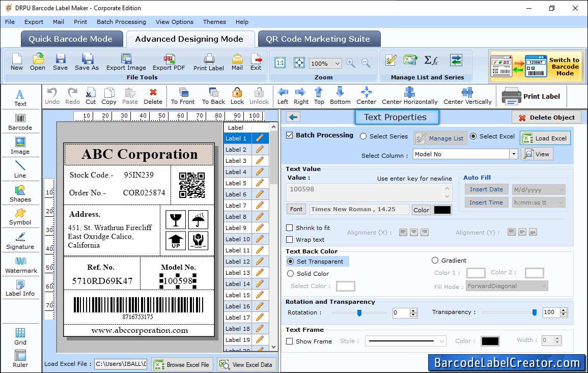This screenshot has width=588, height=373.
Task: Increase the frame Width spinner
Action: point(557,338)
